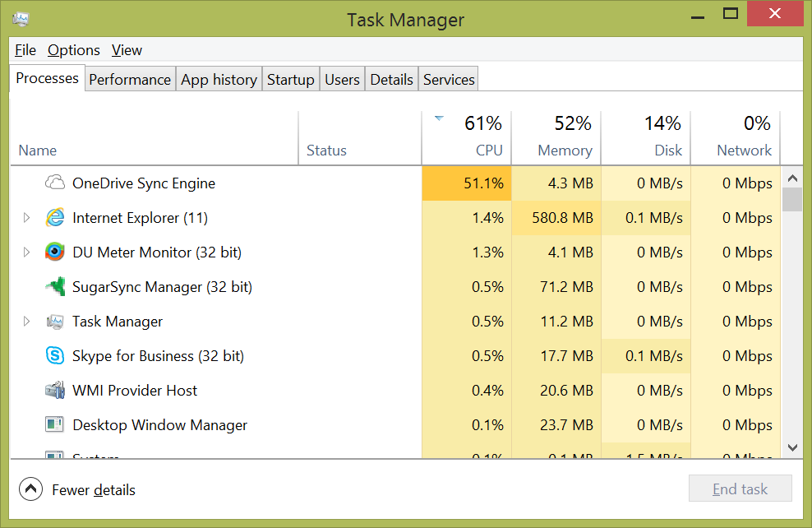Click the Task Manager process icon
The height and width of the screenshot is (528, 812).
[55, 322]
